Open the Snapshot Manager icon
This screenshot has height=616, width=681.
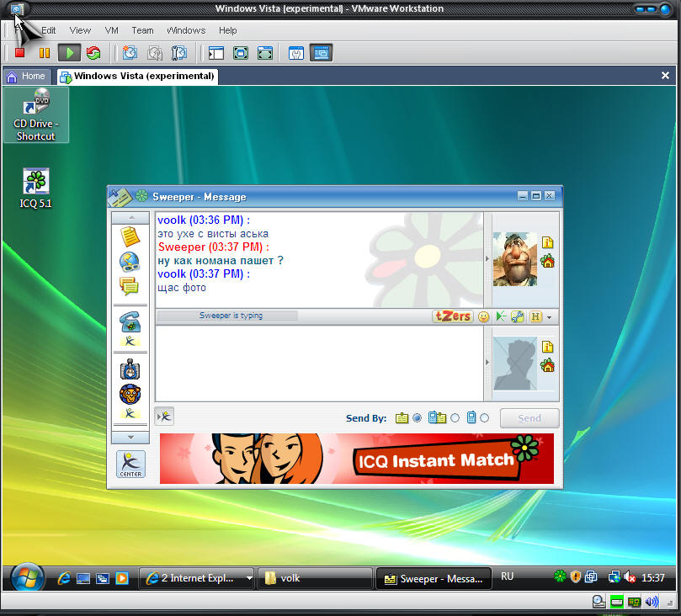tap(179, 53)
